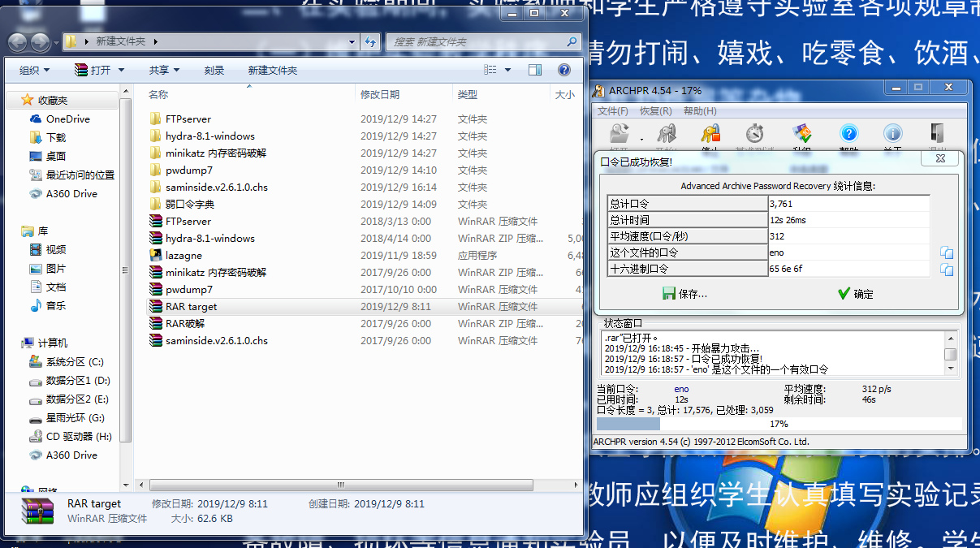This screenshot has width=980, height=548.
Task: Select 桌面 (Desktop) in the navigation pane
Action: pos(56,156)
